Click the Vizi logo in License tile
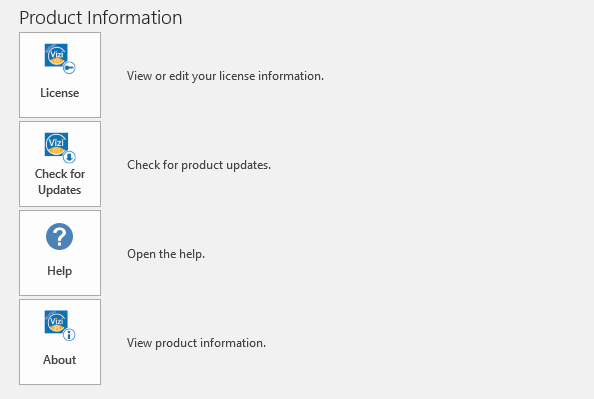This screenshot has width=594, height=399. click(x=56, y=55)
